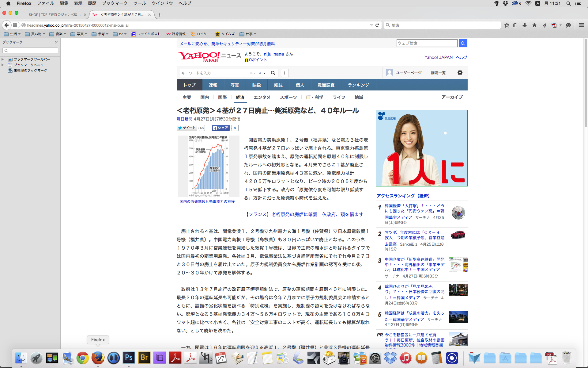Open the Firefox hamburger menu
Viewport: 588px width, 368px height.
tap(581, 25)
